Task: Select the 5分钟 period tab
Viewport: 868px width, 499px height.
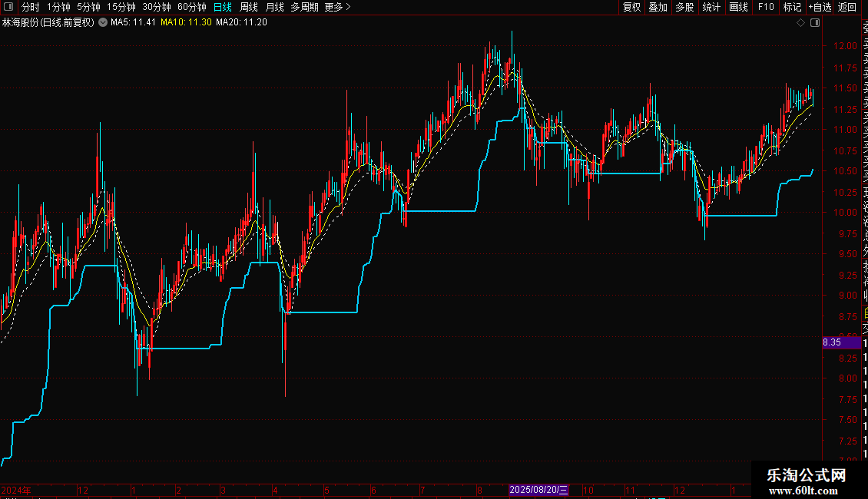Action: 88,7
